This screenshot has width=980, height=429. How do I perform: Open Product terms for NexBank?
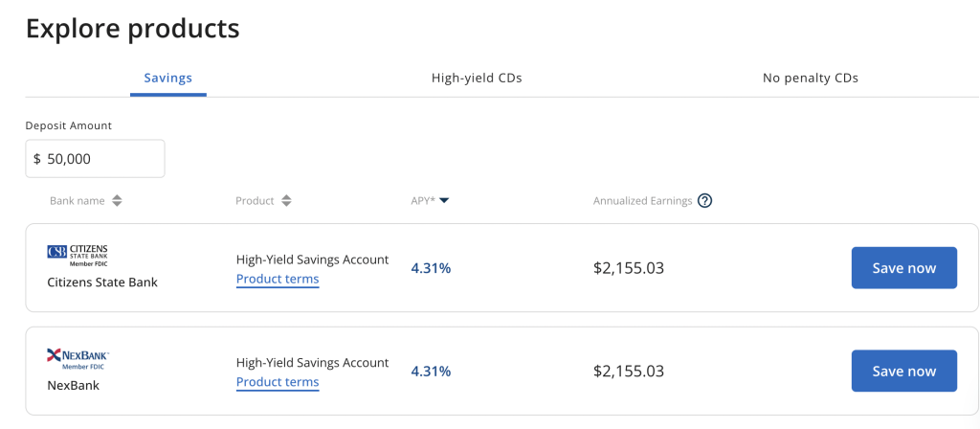point(278,382)
